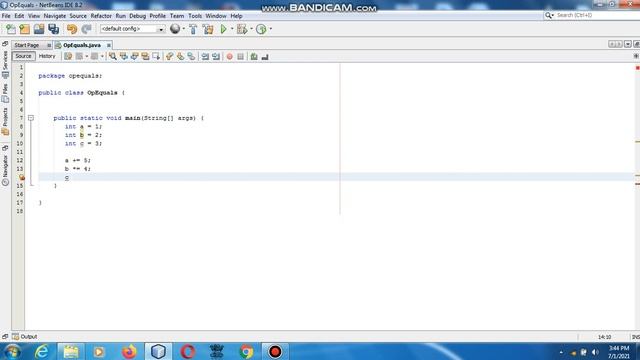Image resolution: width=640 pixels, height=360 pixels.
Task: Switch to the Start Page tab
Action: [27, 45]
